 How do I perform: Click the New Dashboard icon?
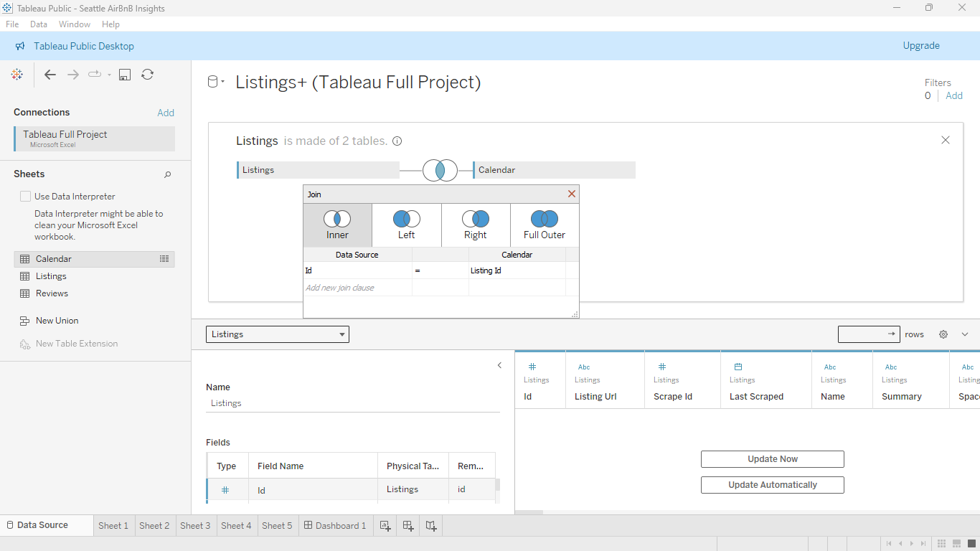coord(408,526)
